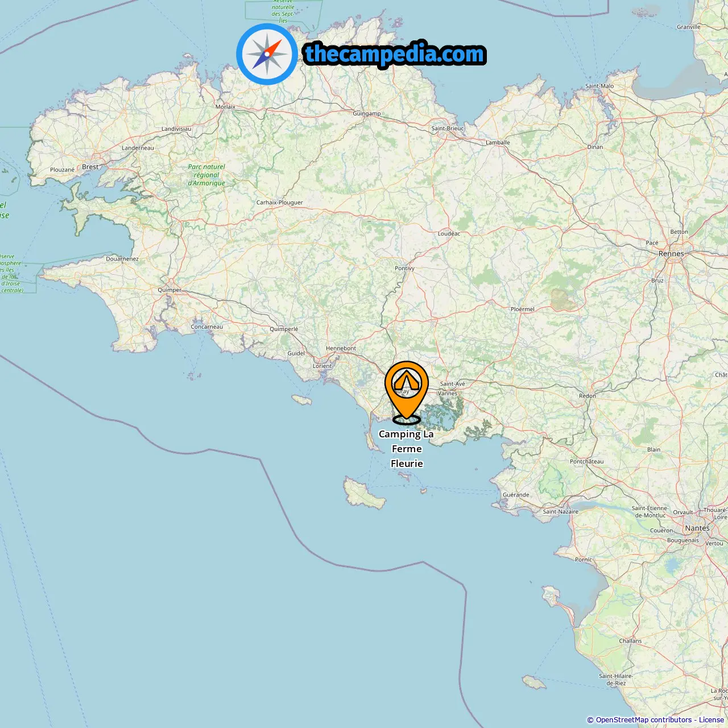The width and height of the screenshot is (728, 728).
Task: Click the Saint-Malo town label
Action: (599, 86)
